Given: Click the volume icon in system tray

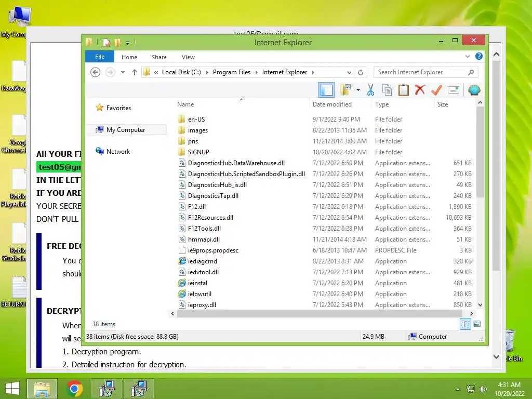Looking at the screenshot, I should coord(483,389).
